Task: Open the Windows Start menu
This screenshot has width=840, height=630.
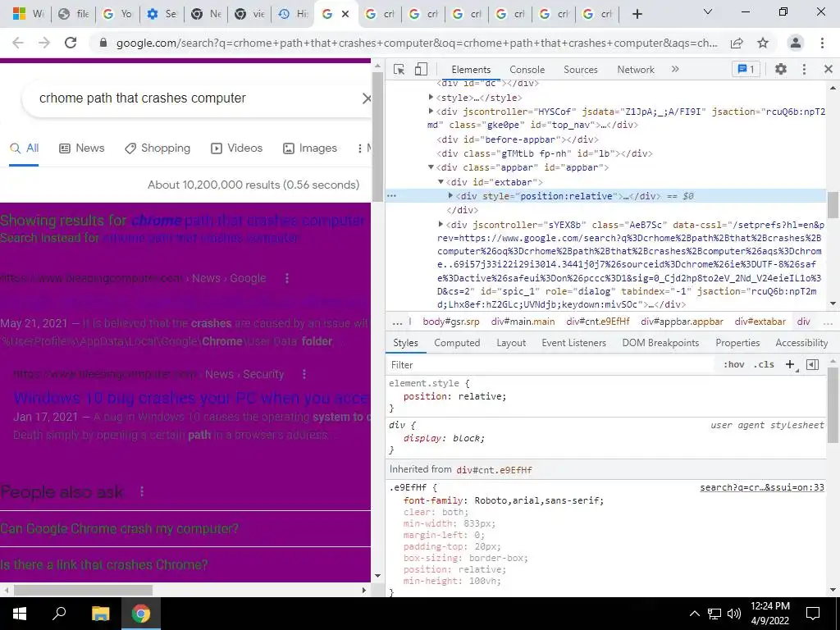Action: coord(20,614)
